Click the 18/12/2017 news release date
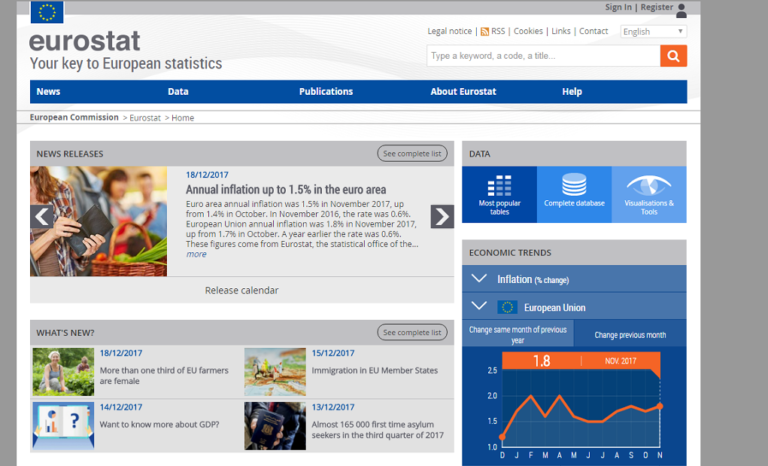The width and height of the screenshot is (768, 466). click(x=207, y=175)
